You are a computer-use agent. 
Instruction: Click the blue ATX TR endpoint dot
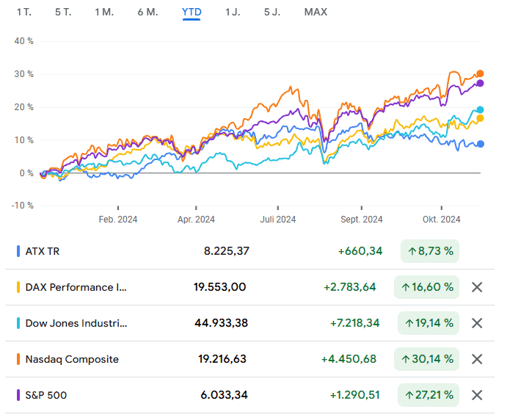tap(481, 144)
